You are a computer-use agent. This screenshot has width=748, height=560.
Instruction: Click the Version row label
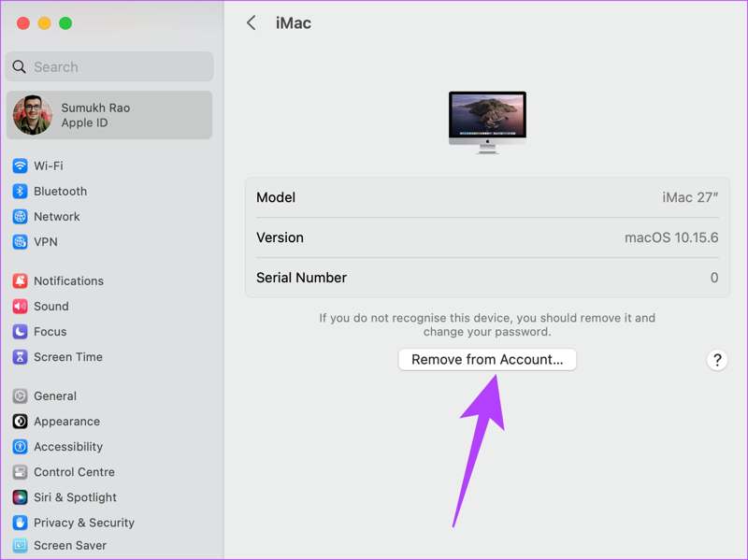pos(280,237)
